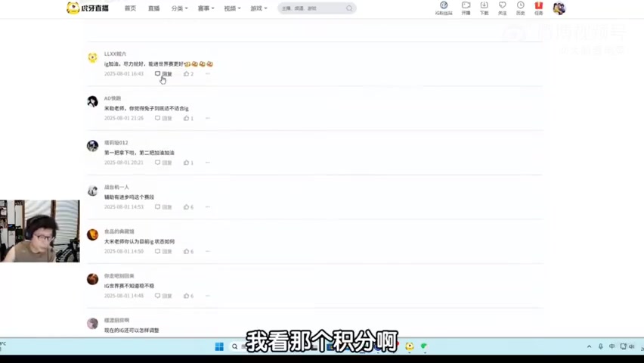Reply to the comment posted at 14:50
644x363 pixels.
163,252
